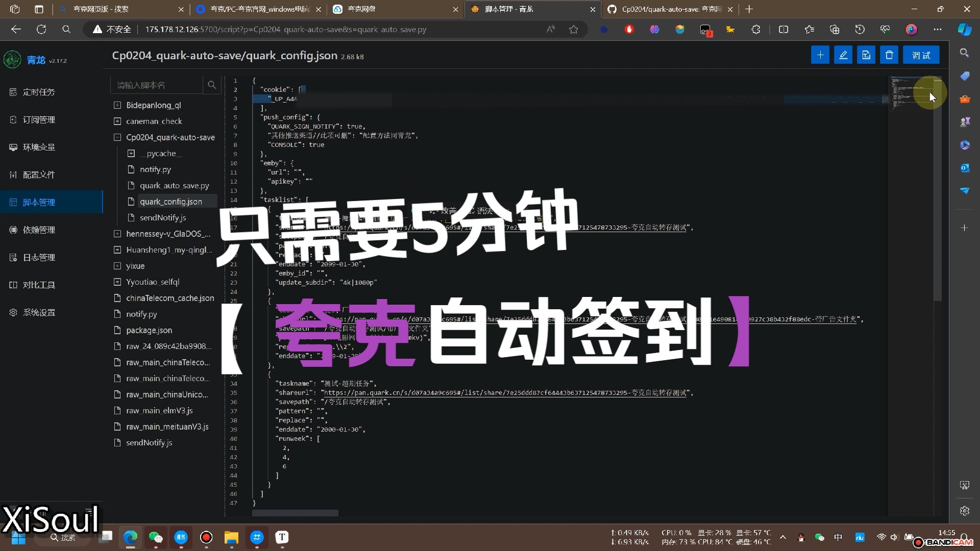This screenshot has height=551, width=980.
Task: Expand the Bidepanlong_ql folder
Action: [x=117, y=105]
